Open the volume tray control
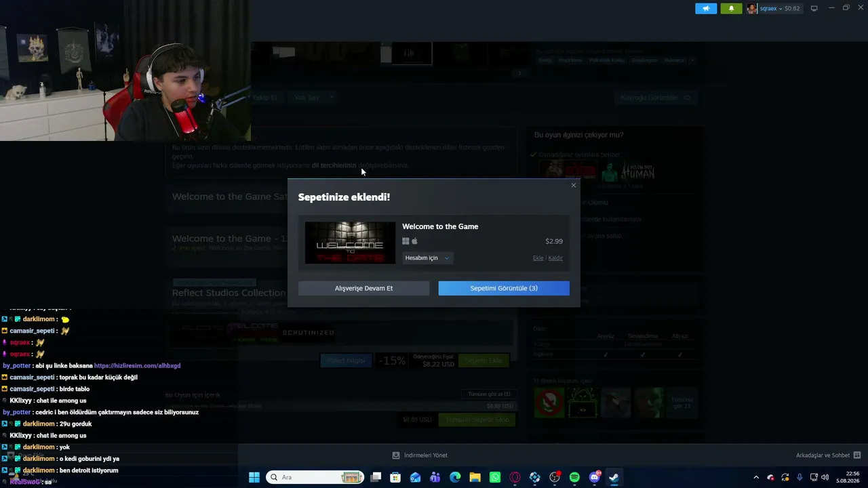Image resolution: width=868 pixels, height=488 pixels. tap(825, 477)
